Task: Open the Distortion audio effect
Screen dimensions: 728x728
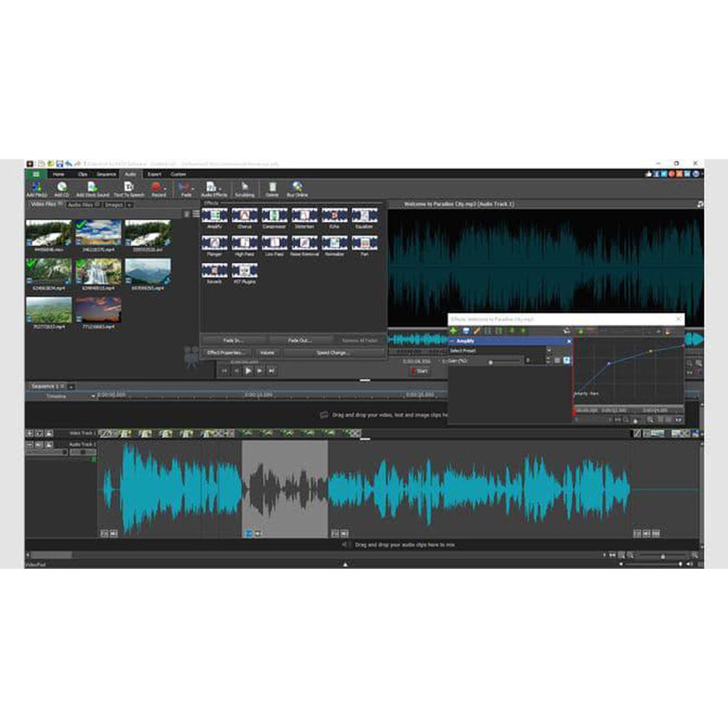Action: [304, 218]
